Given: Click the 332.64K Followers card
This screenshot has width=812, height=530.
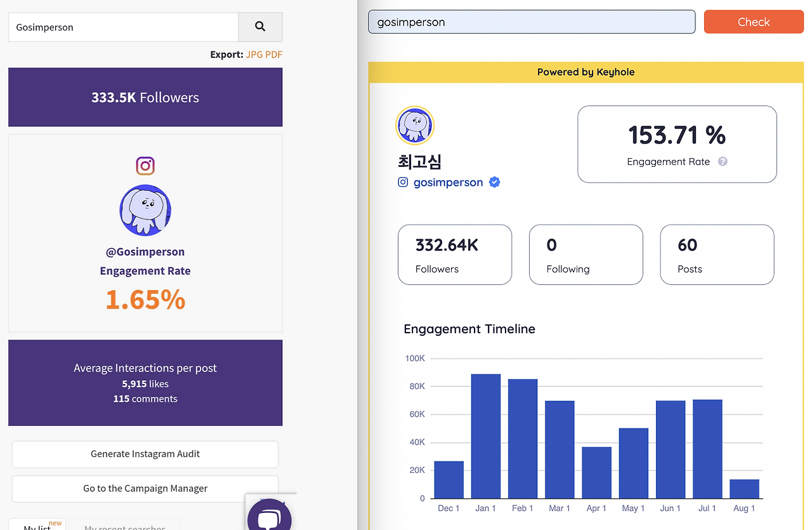Looking at the screenshot, I should tap(455, 255).
